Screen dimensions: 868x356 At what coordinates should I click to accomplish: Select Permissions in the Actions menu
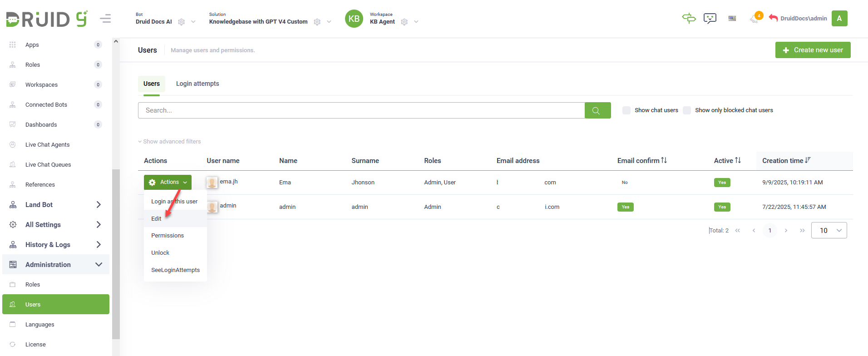point(168,236)
